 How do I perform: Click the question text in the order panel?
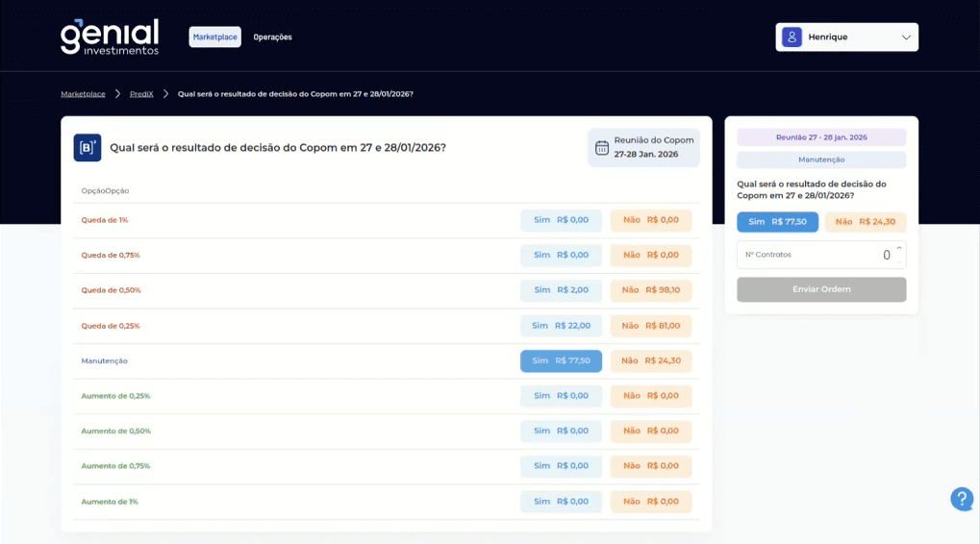812,189
